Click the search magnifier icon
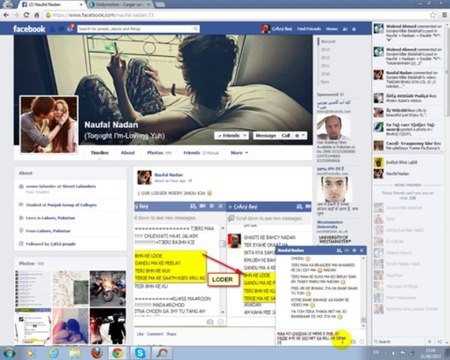This screenshot has height=360, width=450. point(196,29)
